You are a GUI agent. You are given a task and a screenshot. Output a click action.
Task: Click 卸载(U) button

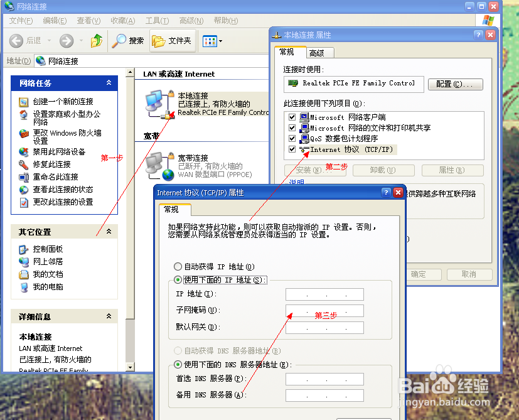tap(383, 170)
